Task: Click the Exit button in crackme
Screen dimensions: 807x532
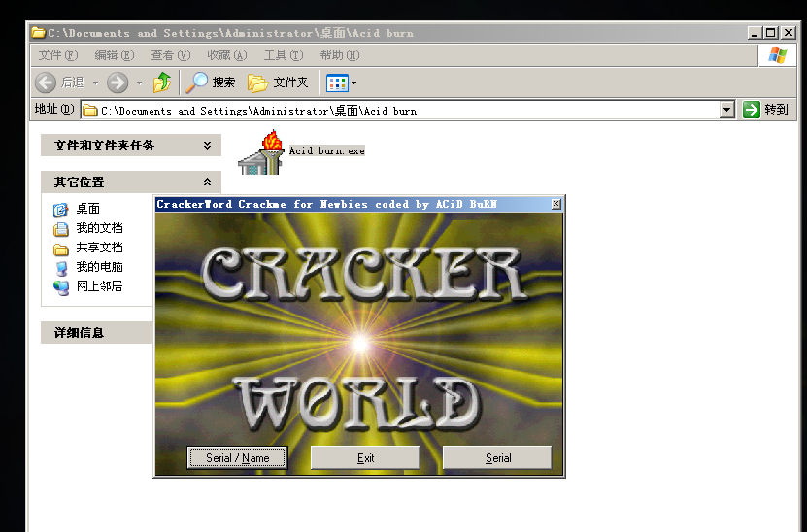Action: (365, 458)
